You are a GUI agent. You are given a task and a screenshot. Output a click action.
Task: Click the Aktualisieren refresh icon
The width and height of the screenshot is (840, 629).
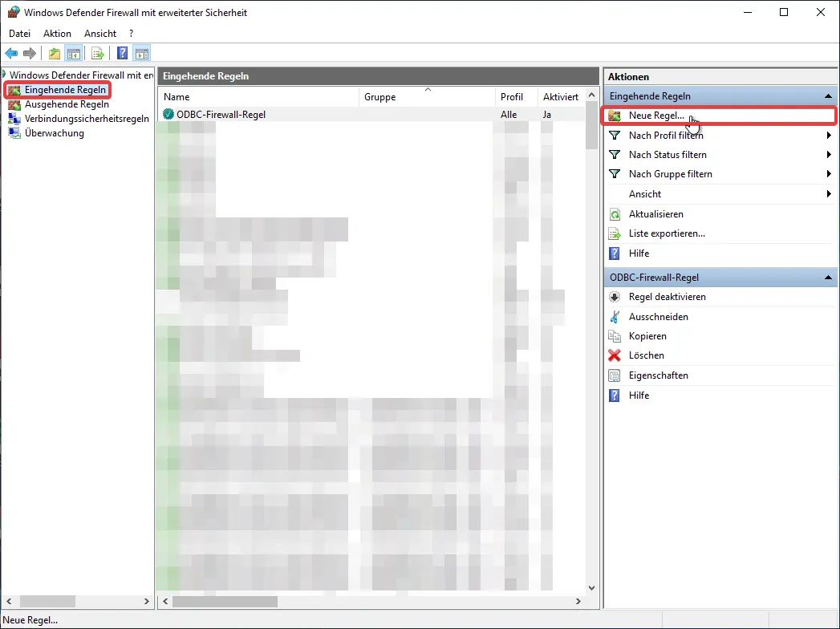615,214
